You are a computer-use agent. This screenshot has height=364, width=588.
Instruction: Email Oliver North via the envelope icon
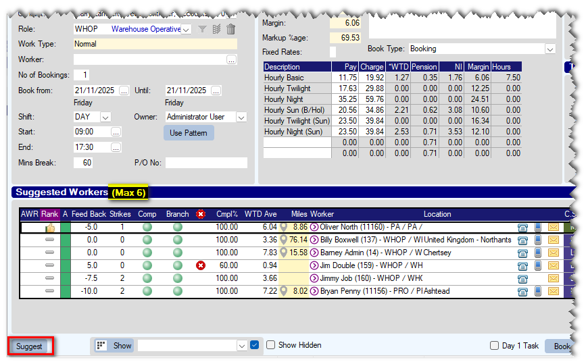point(554,227)
